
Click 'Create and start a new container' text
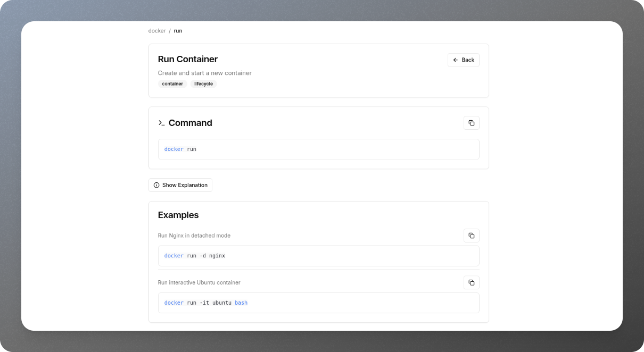pyautogui.click(x=205, y=73)
